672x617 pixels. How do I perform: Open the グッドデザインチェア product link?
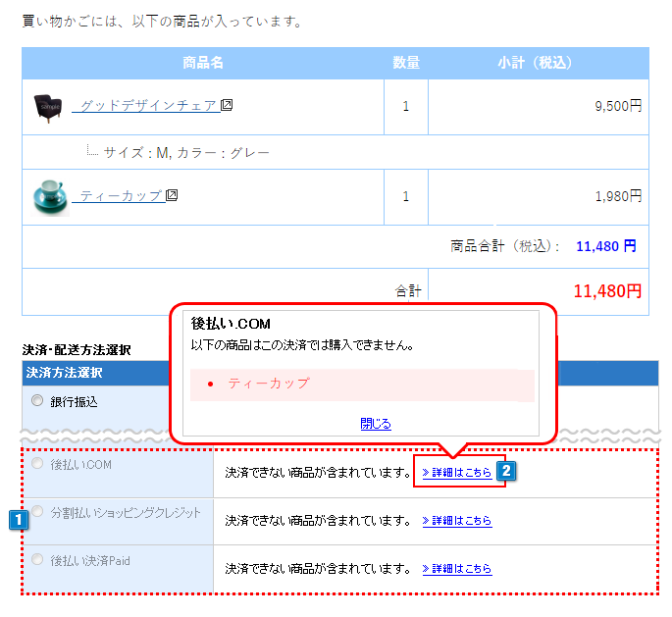(x=146, y=105)
